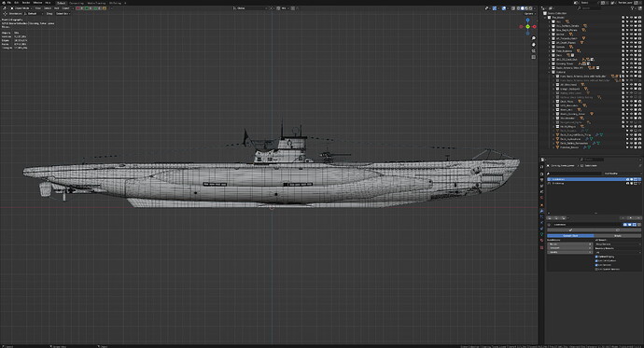Select the Anchor collection row
The image size is (644, 348).
pos(560,35)
